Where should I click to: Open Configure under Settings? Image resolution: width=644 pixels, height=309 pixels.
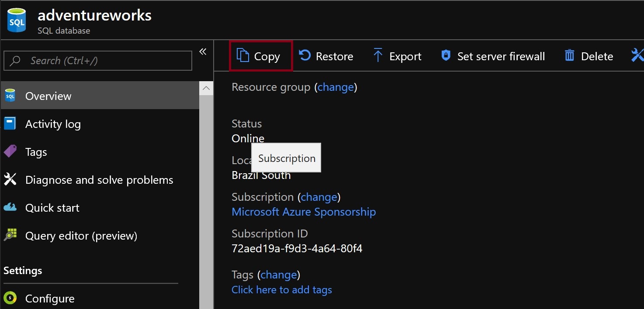click(x=100, y=298)
